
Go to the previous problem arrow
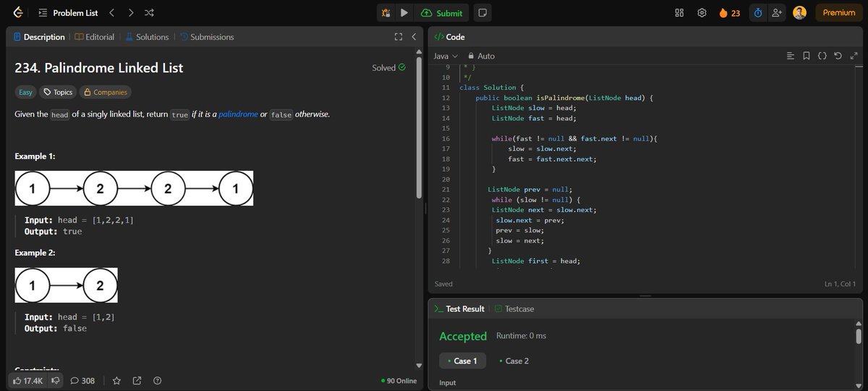click(111, 12)
